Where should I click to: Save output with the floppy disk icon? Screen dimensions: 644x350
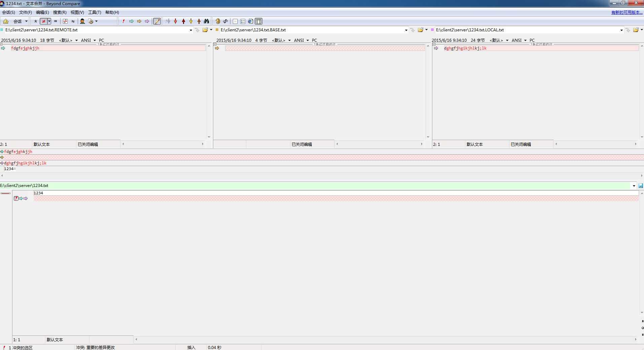click(x=641, y=186)
